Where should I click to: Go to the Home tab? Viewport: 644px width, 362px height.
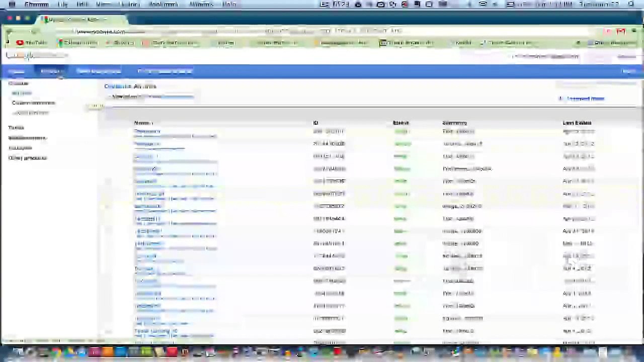tap(17, 71)
